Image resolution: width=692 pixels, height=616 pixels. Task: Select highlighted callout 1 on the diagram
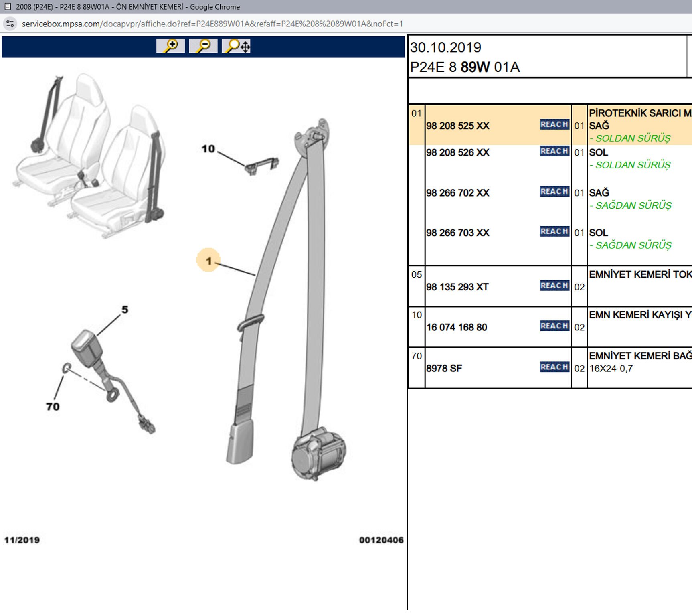(208, 261)
